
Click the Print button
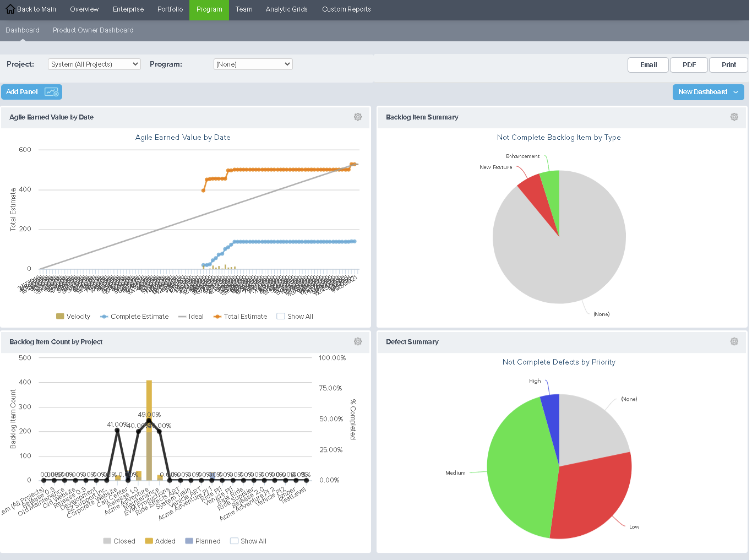coord(729,65)
